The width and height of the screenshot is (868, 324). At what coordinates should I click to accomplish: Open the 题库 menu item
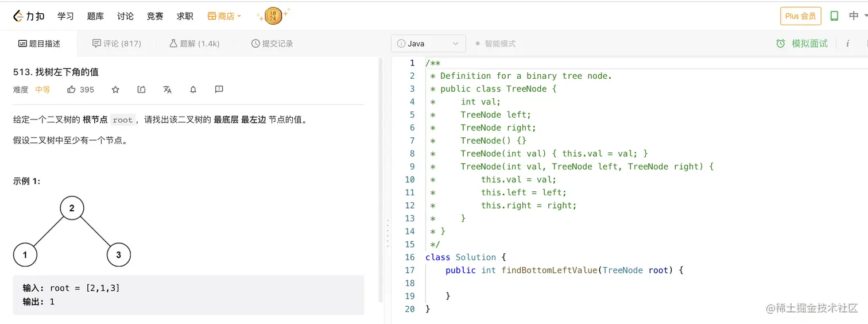coord(95,16)
